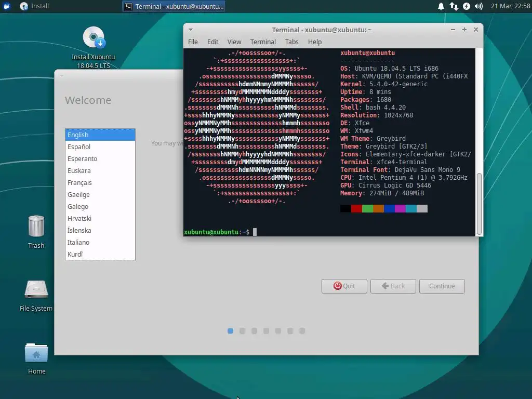Click the volume speaker icon

pyautogui.click(x=478, y=6)
